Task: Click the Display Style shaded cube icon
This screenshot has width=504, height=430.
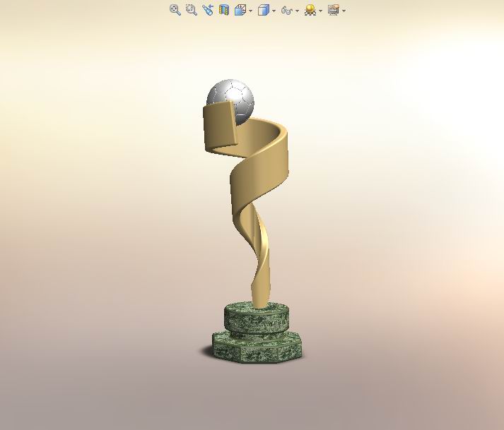Action: (263, 11)
